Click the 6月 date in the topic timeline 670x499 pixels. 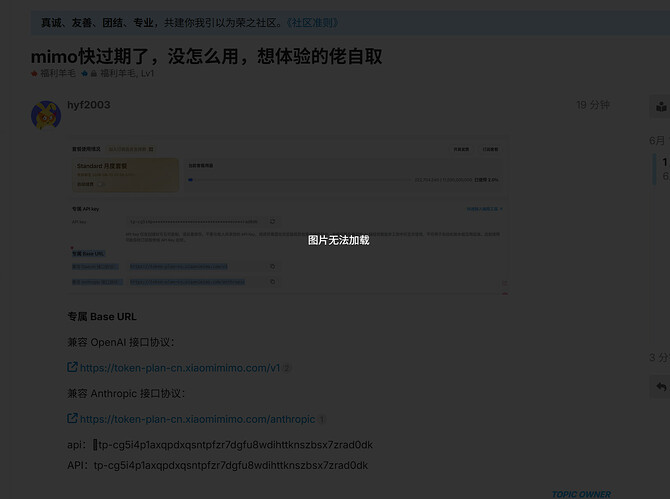click(x=659, y=141)
